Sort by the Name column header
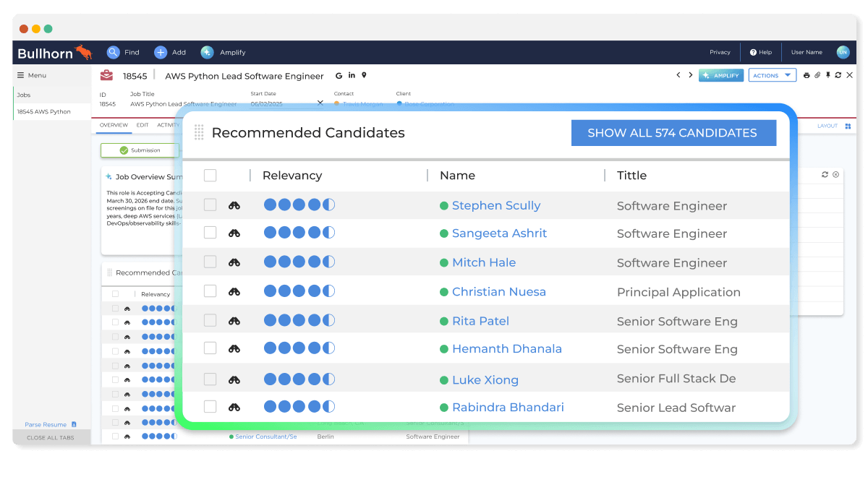This screenshot has height=490, width=868. 457,175
